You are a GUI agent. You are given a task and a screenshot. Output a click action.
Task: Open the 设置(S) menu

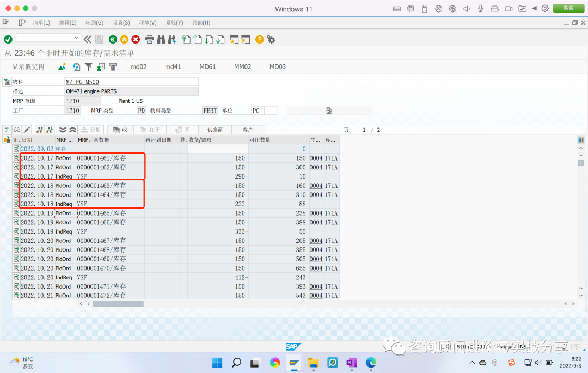tap(121, 22)
